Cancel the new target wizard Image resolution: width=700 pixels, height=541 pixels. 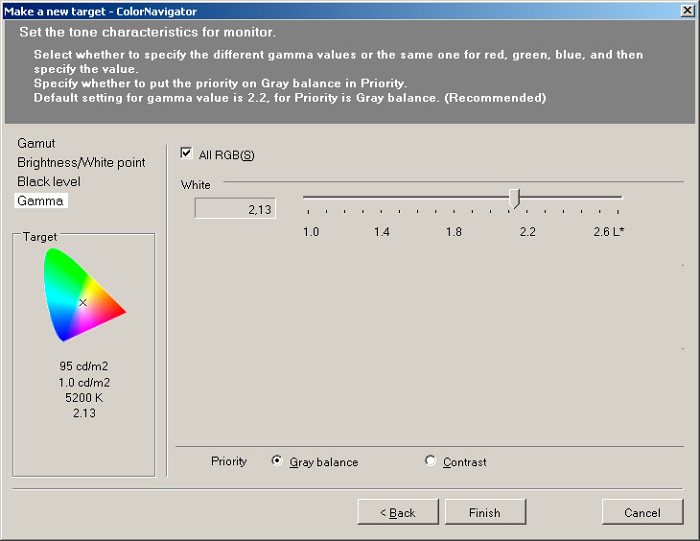[x=642, y=512]
